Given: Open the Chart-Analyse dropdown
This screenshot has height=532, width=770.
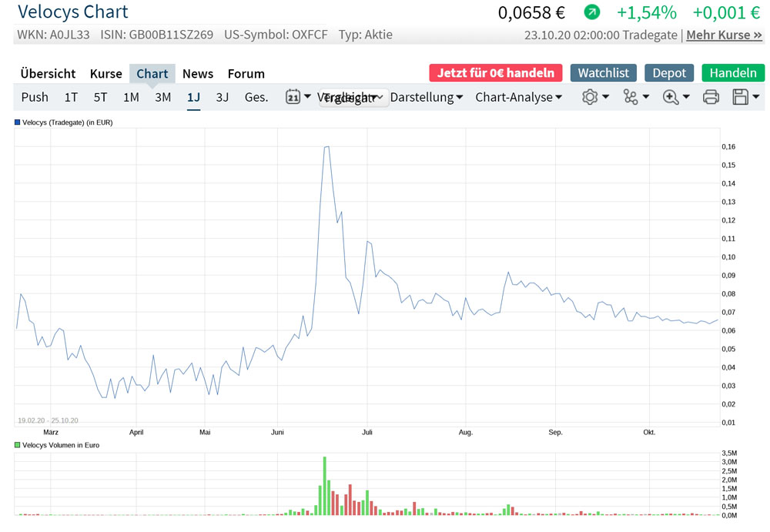Looking at the screenshot, I should click(518, 97).
